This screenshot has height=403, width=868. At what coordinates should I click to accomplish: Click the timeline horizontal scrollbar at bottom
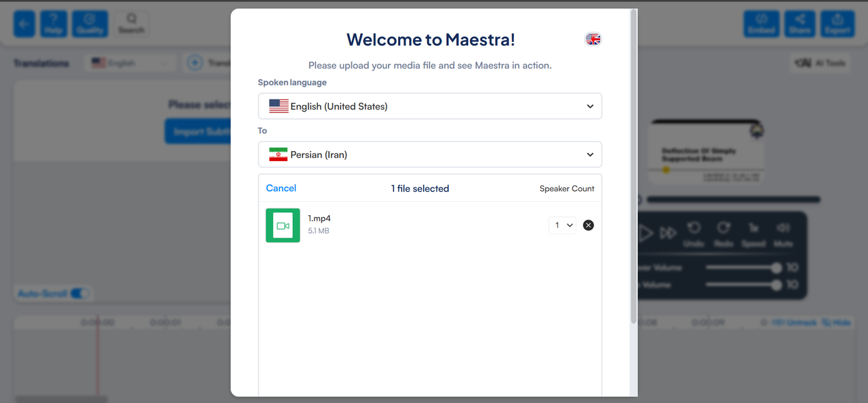[x=62, y=400]
